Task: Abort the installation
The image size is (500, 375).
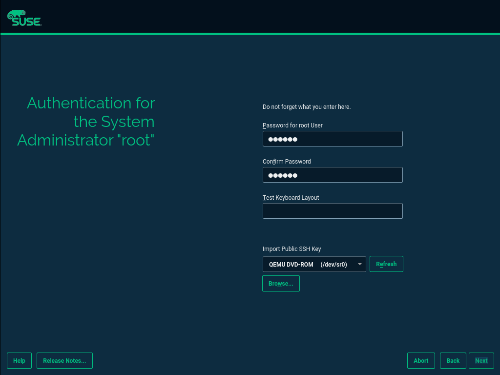Action: [x=421, y=361]
